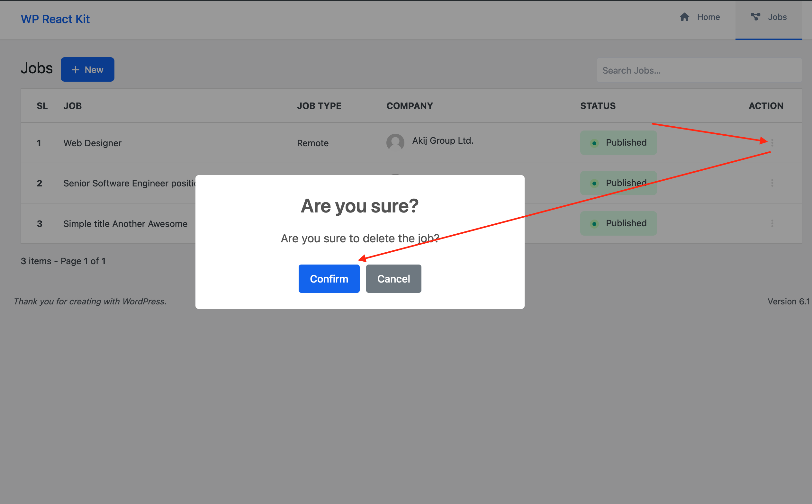Click the Home house icon

click(x=684, y=17)
